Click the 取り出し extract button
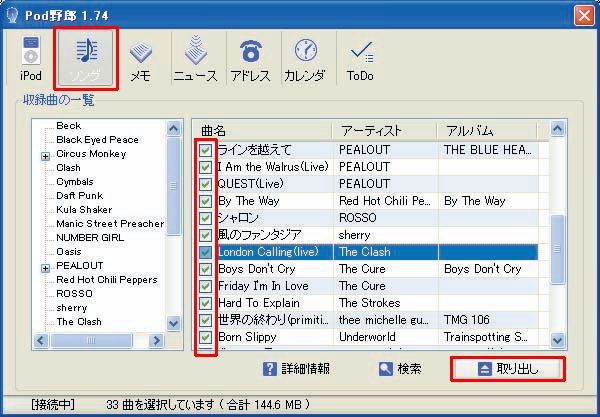This screenshot has height=417, width=600. tap(508, 369)
